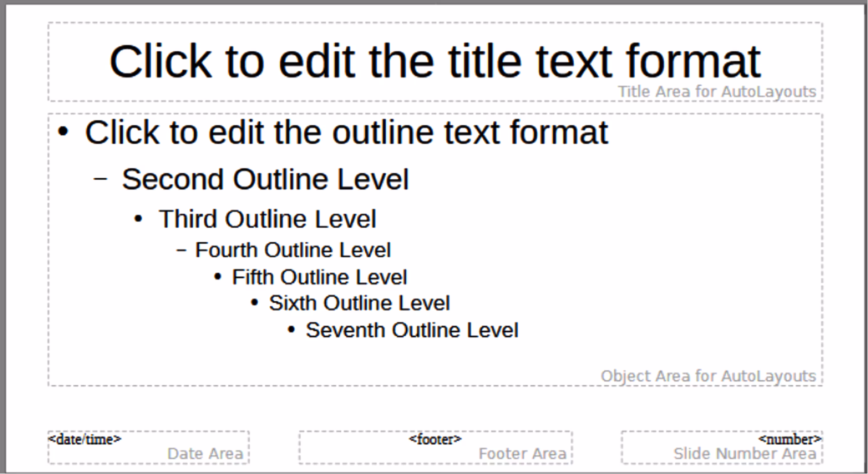Click the "Sixth Outline Level" line
Image resolution: width=868 pixels, height=474 pixels.
tap(359, 303)
